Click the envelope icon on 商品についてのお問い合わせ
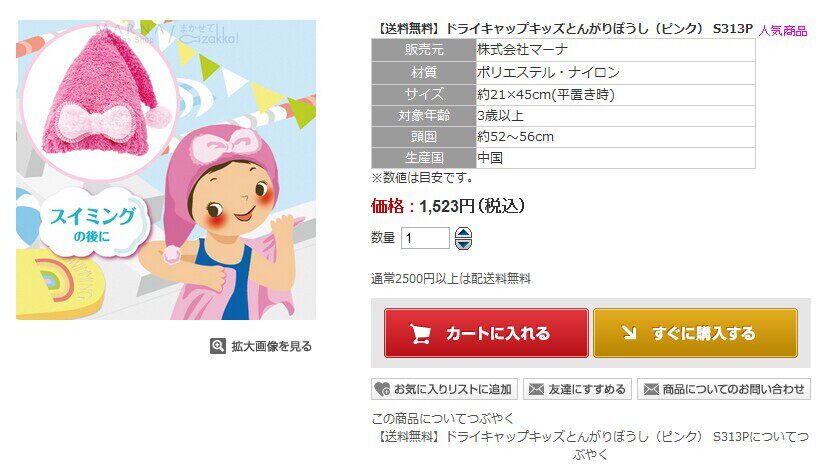This screenshot has height=466, width=827. [x=651, y=390]
